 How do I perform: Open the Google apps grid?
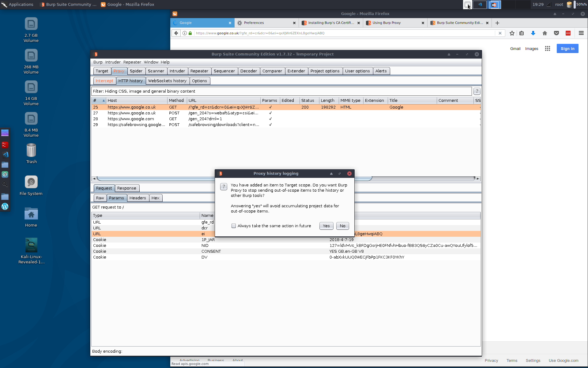(548, 48)
